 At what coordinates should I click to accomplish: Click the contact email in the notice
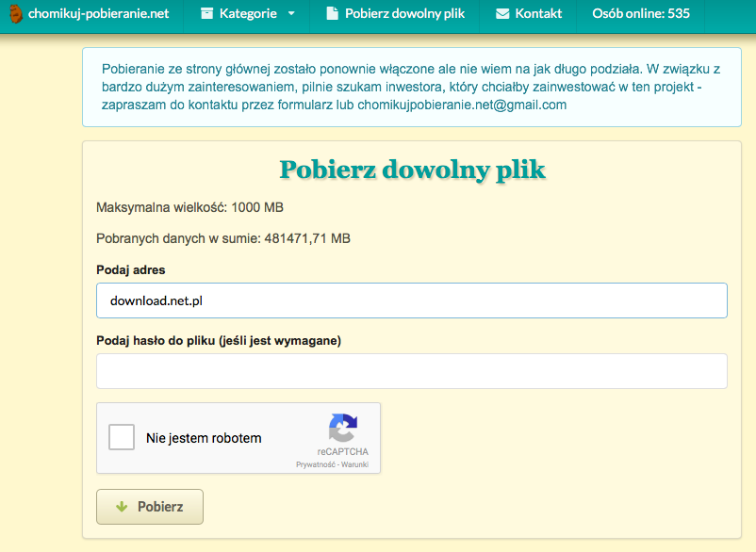tap(462, 105)
